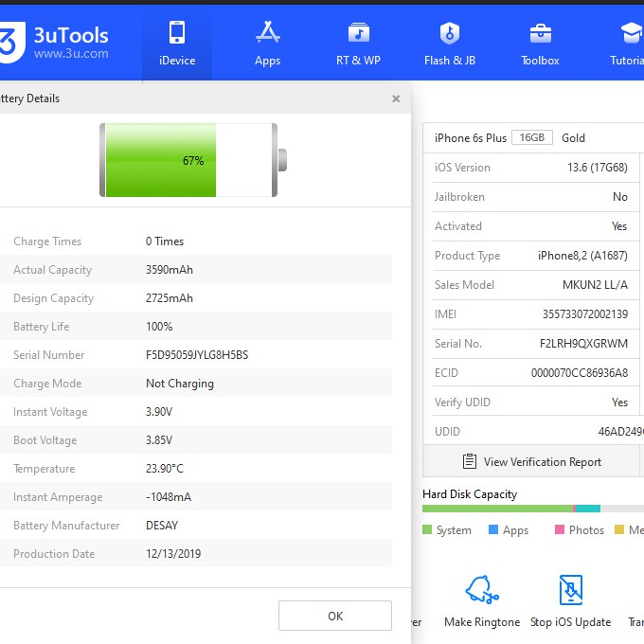644x644 pixels.
Task: Visit the www.3u.com link
Action: [71, 53]
